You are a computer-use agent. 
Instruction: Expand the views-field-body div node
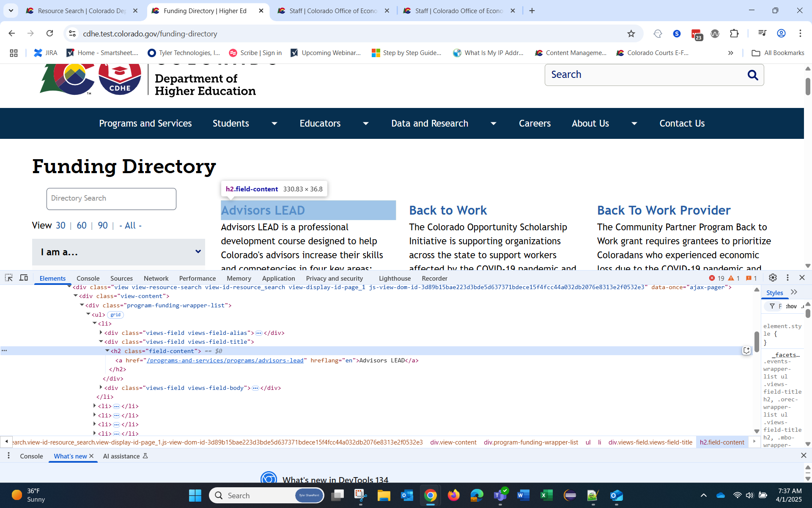pyautogui.click(x=101, y=387)
